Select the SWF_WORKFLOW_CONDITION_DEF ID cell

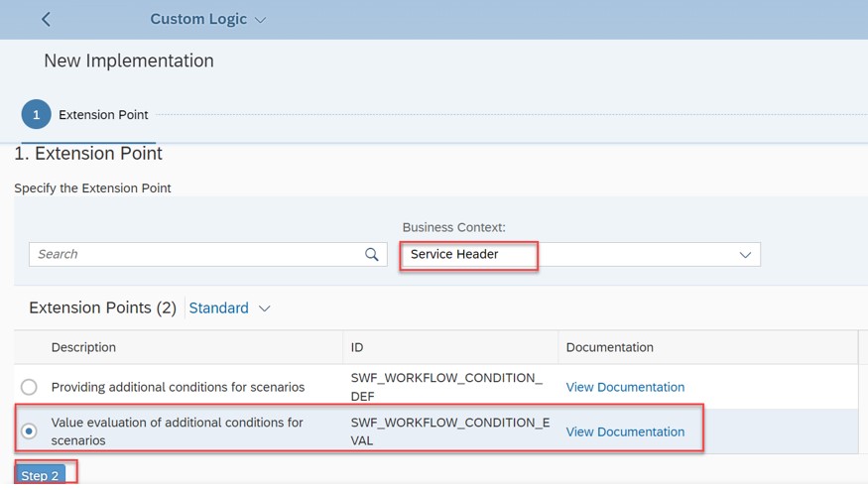pyautogui.click(x=450, y=387)
